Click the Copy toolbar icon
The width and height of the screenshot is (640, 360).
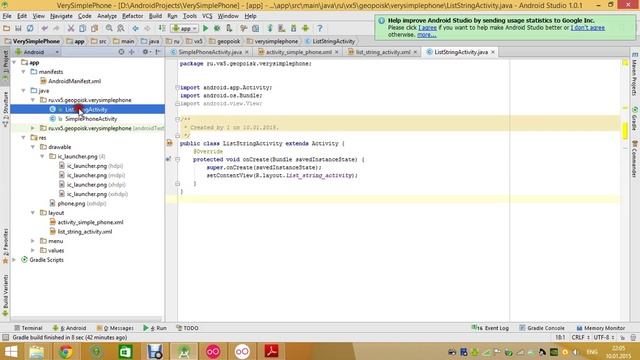pos(82,29)
